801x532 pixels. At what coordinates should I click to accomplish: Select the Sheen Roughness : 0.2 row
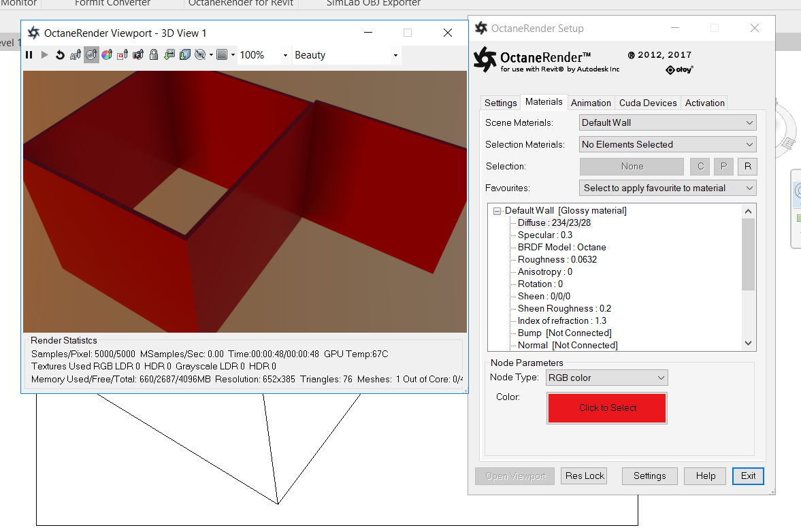(564, 308)
